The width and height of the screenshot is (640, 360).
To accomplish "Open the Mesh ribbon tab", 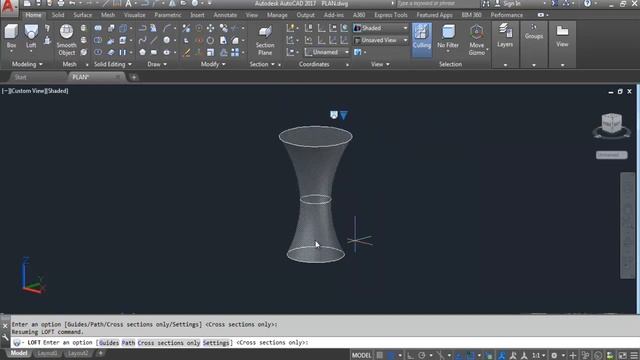I will coord(108,15).
